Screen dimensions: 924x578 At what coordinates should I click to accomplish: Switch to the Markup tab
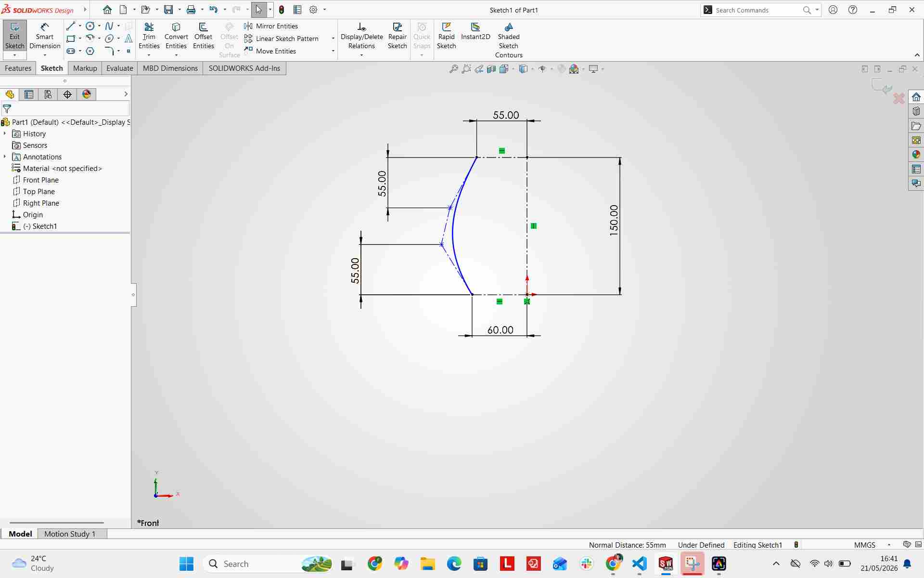[85, 68]
